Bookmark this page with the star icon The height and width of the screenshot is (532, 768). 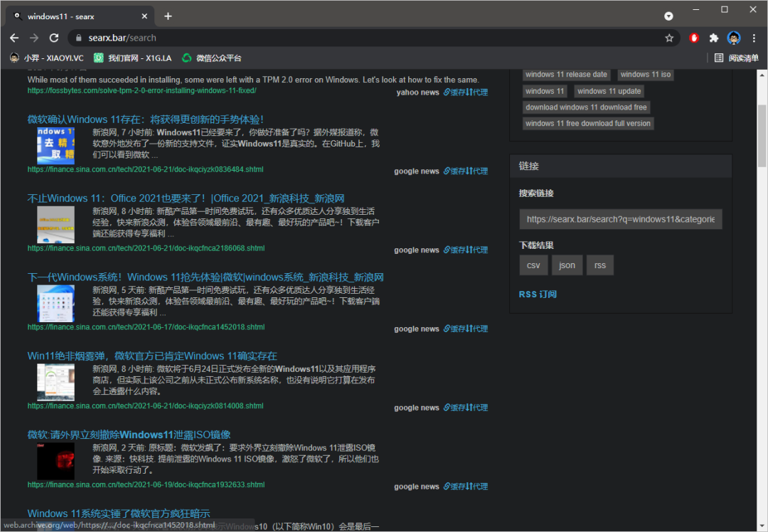669,38
